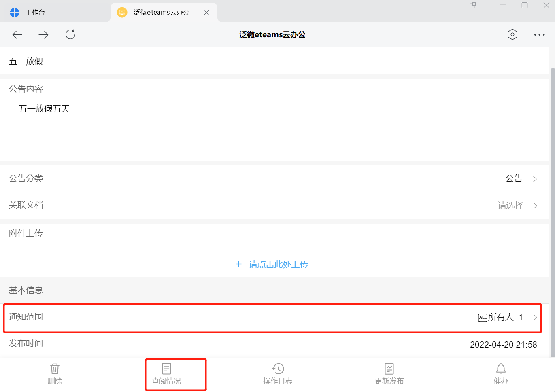Viewport: 555px width, 392px height.
Task: View the 操作日志 operation log
Action: [278, 374]
